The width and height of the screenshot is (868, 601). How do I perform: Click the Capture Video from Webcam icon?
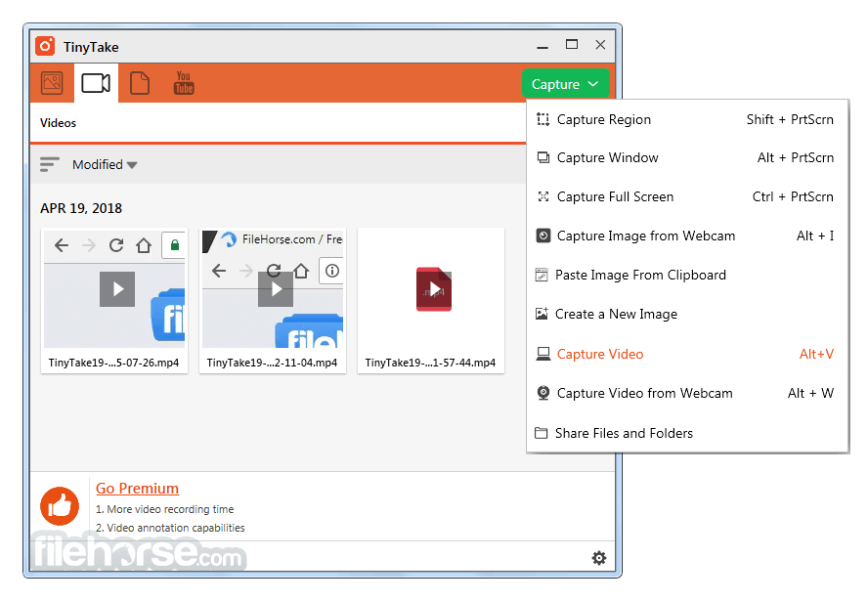(x=543, y=393)
